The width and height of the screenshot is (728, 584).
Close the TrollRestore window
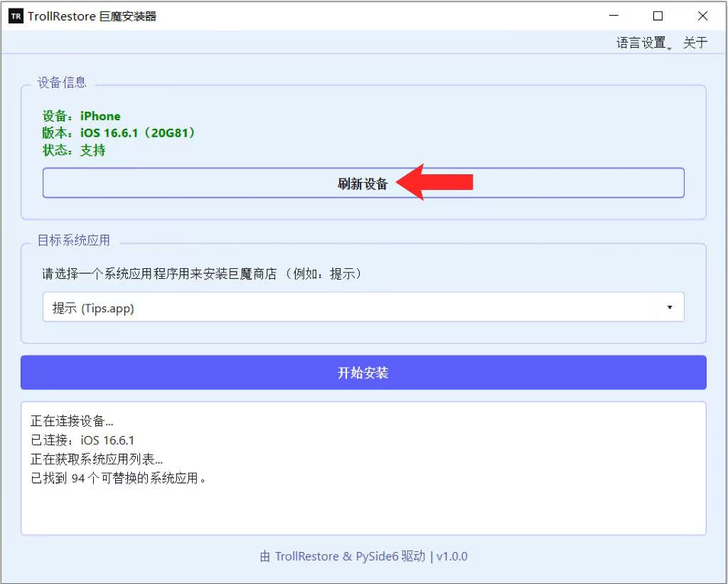[702, 16]
